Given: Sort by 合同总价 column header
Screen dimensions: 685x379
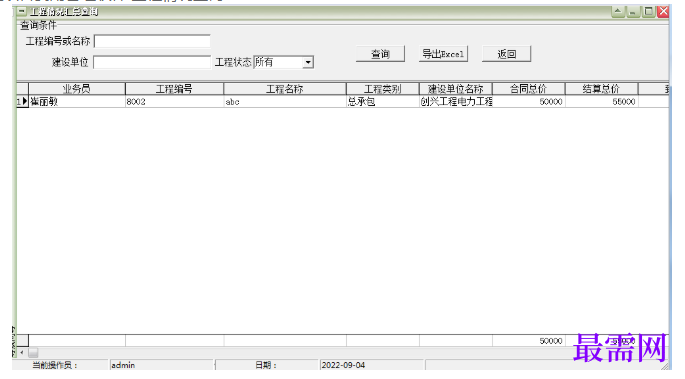Looking at the screenshot, I should [529, 89].
